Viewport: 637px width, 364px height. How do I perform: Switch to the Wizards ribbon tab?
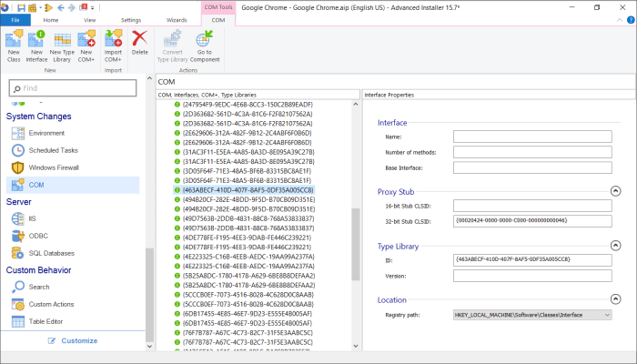click(177, 20)
